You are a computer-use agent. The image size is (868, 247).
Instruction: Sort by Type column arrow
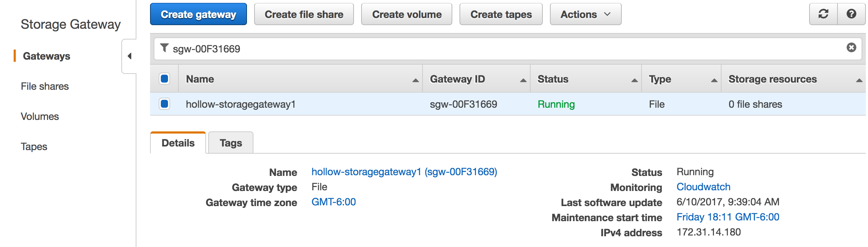pos(714,80)
